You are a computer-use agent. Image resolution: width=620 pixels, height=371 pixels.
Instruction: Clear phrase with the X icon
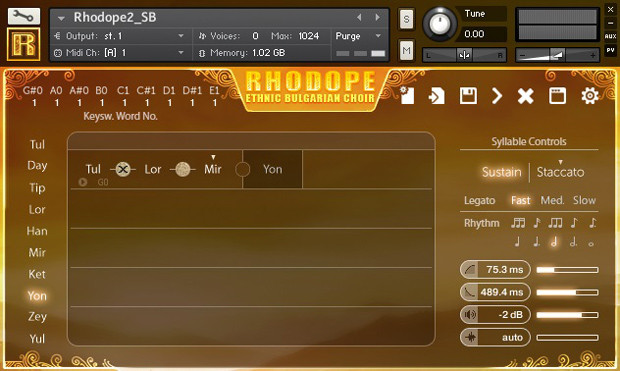(x=525, y=96)
